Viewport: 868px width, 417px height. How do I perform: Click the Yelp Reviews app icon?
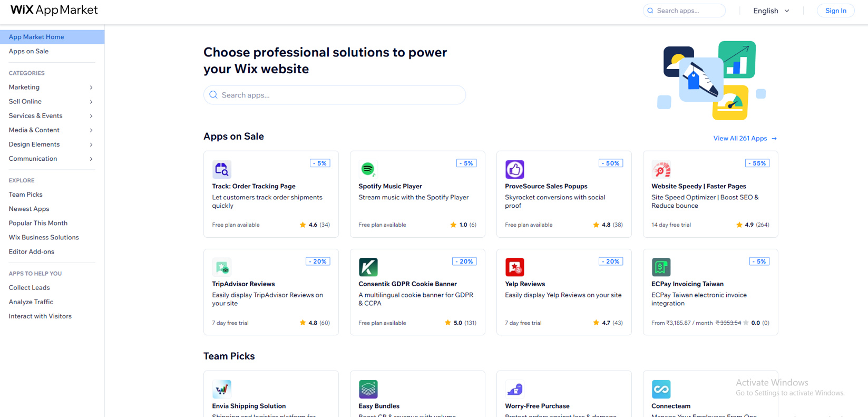tap(514, 267)
